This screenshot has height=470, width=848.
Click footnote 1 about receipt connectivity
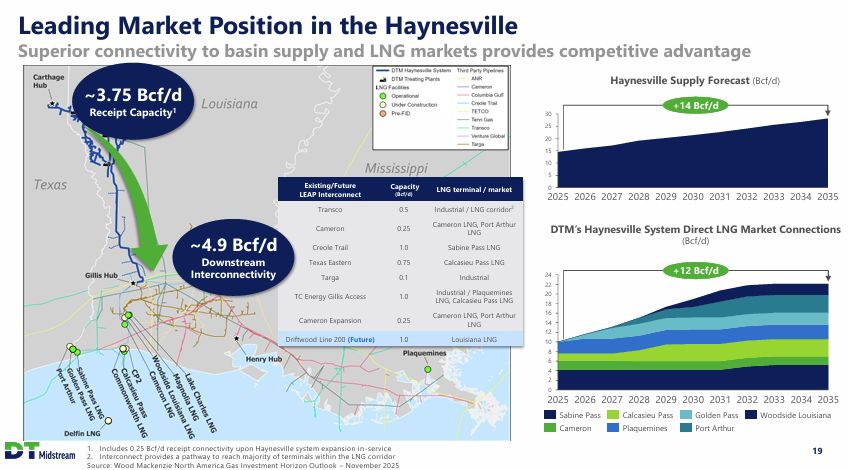pyautogui.click(x=239, y=448)
